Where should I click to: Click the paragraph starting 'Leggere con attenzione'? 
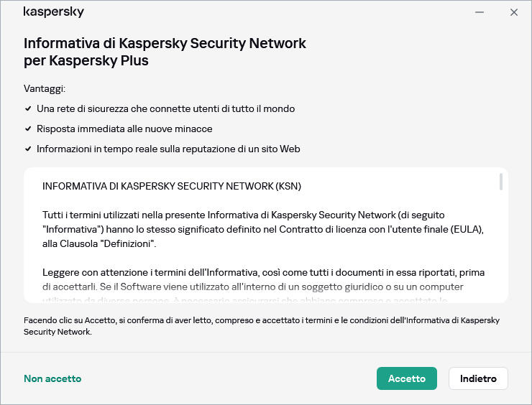click(263, 280)
